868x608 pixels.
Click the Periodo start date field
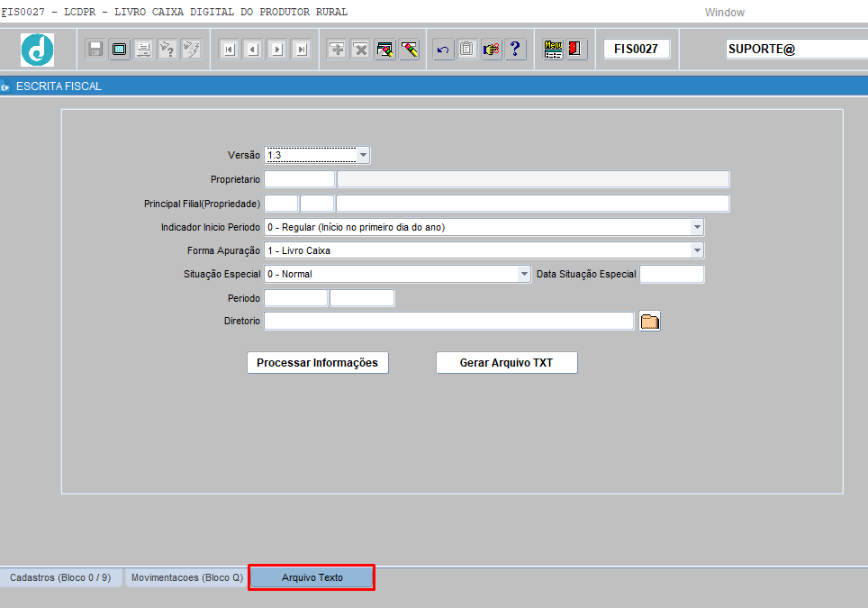(x=296, y=298)
